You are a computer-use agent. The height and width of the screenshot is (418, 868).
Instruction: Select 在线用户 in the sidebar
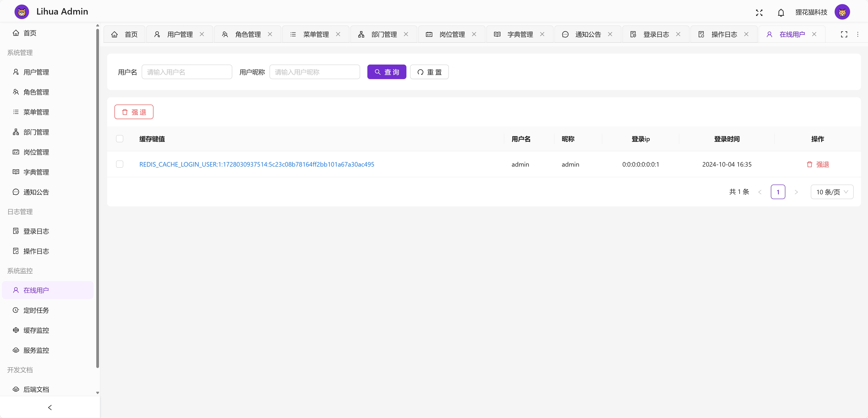pyautogui.click(x=47, y=290)
